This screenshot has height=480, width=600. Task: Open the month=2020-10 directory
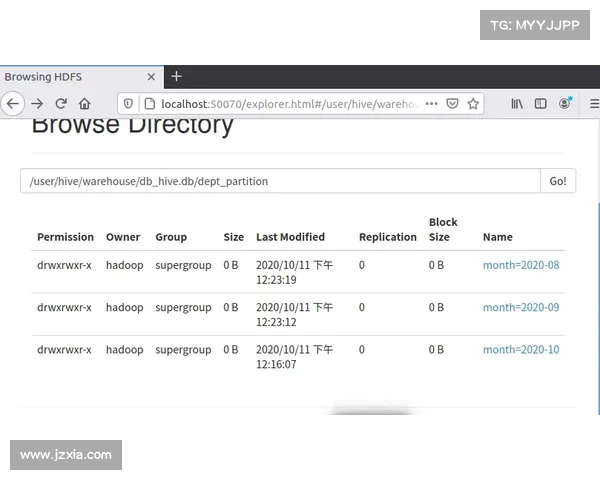[x=520, y=350]
